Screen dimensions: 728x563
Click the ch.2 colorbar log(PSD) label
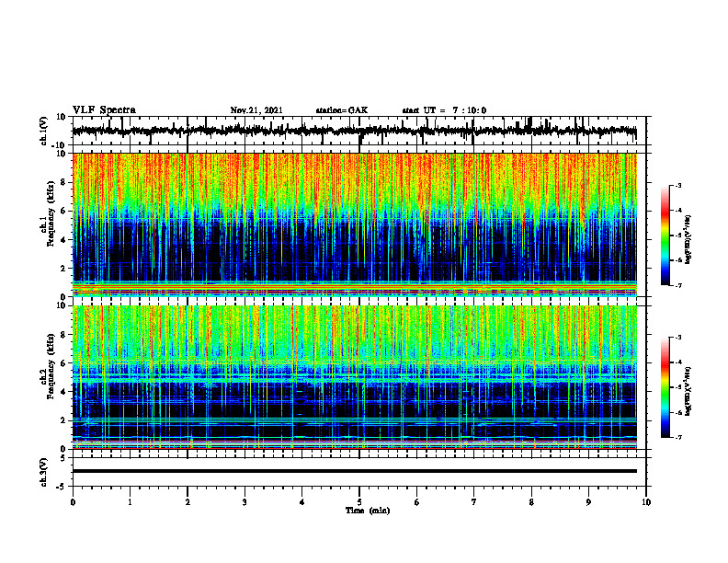pyautogui.click(x=688, y=391)
